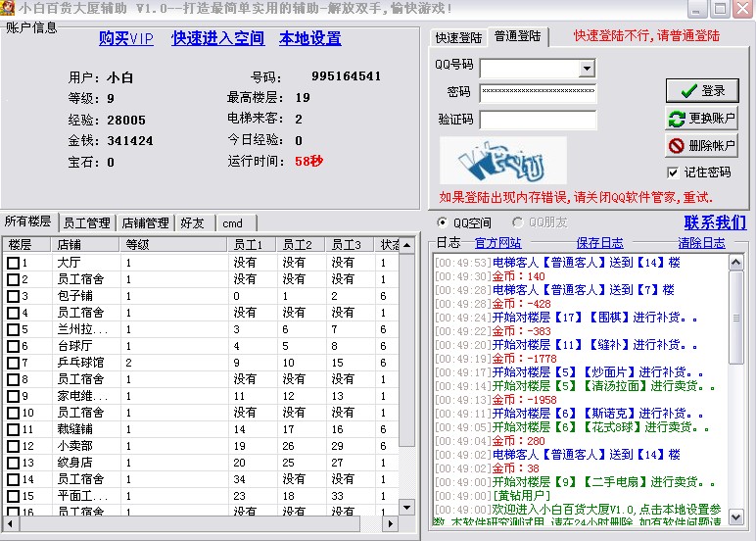Open the QQ号码 dropdown arrow
756x541 pixels.
pos(587,68)
